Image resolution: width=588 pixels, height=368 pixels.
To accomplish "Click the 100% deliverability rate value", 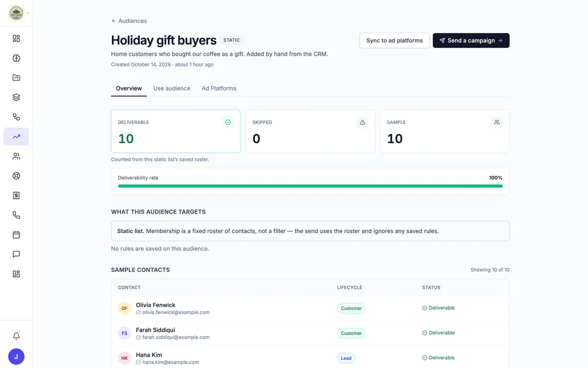I will (x=496, y=178).
